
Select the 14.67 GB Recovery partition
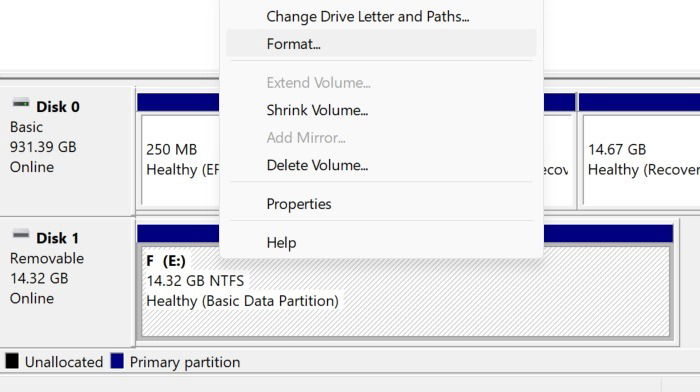tap(641, 160)
